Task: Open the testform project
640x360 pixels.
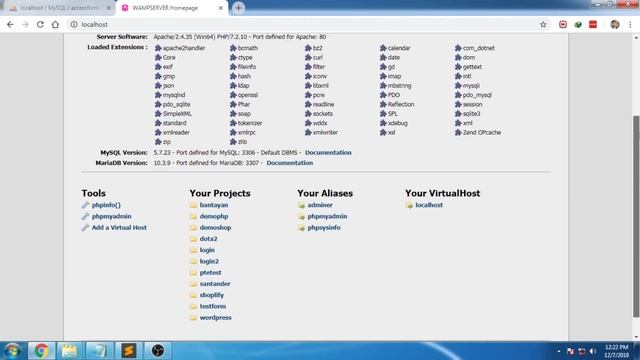Action: [x=213, y=306]
